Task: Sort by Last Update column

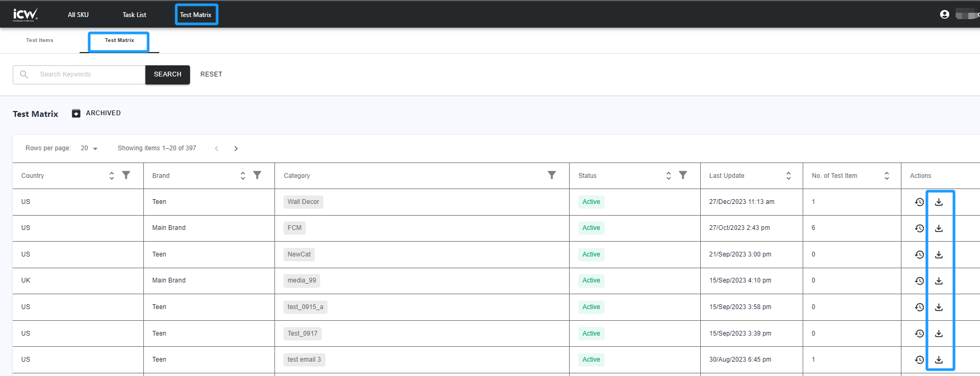Action: point(788,176)
